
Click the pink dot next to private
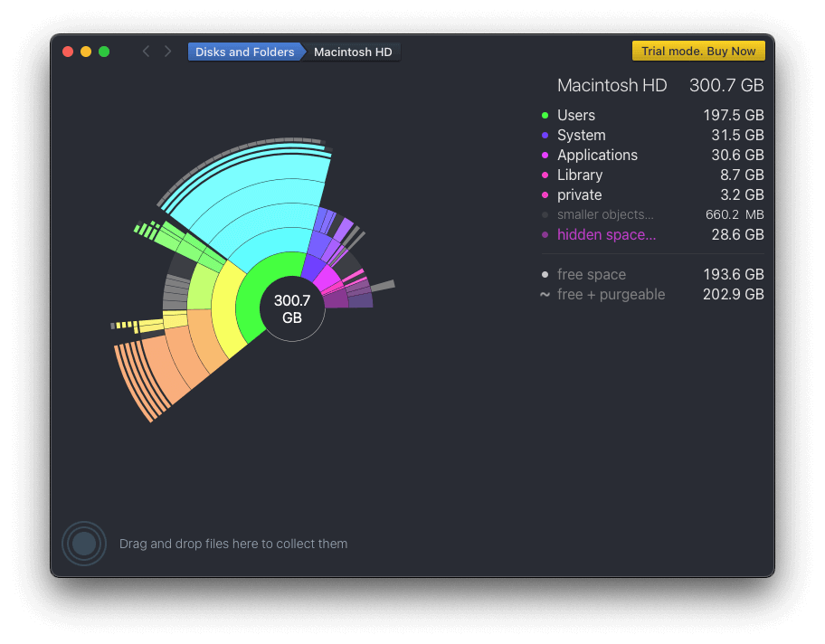pyautogui.click(x=545, y=194)
